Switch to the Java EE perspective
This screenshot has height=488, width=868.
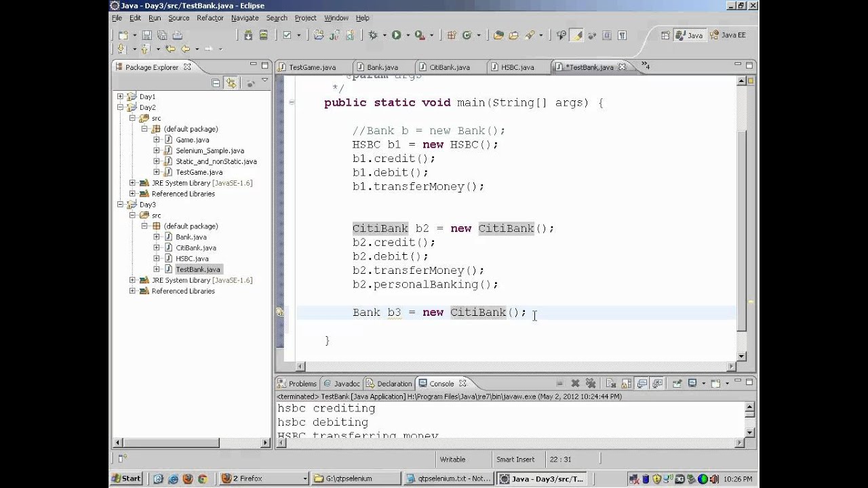pyautogui.click(x=728, y=35)
